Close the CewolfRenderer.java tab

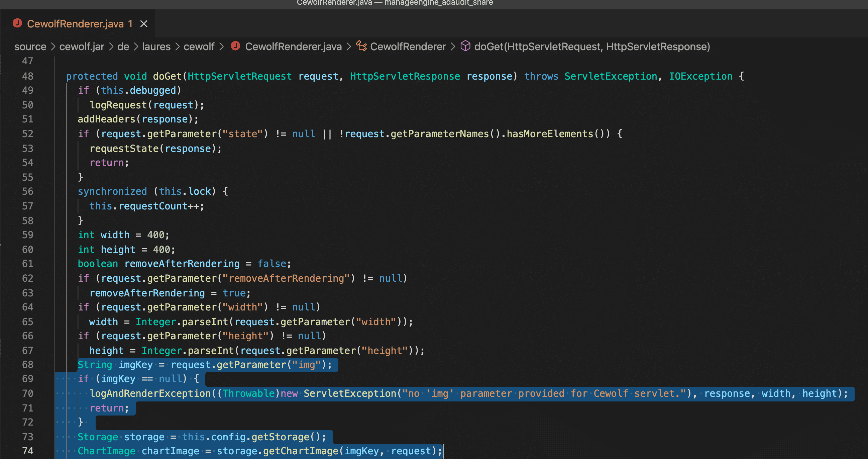(144, 23)
